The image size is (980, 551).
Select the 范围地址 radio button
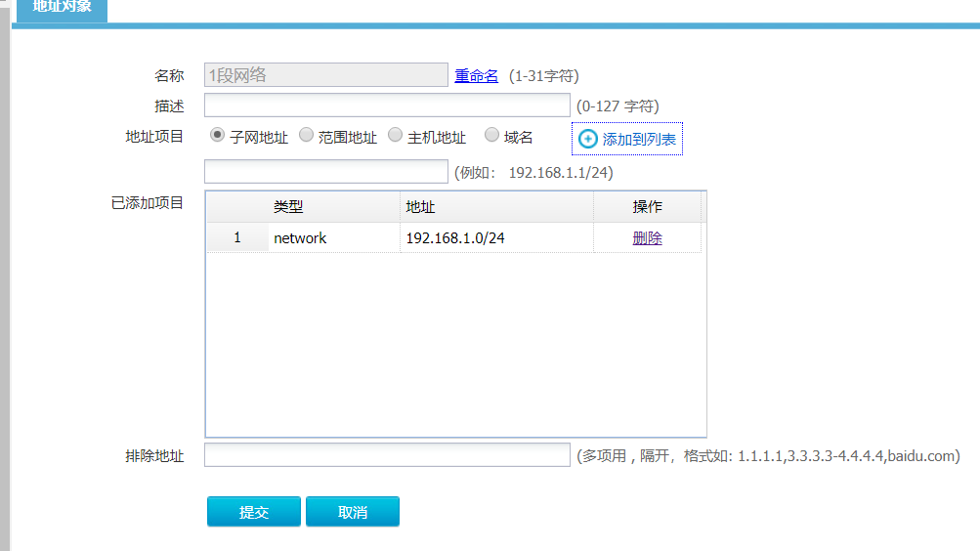(306, 135)
